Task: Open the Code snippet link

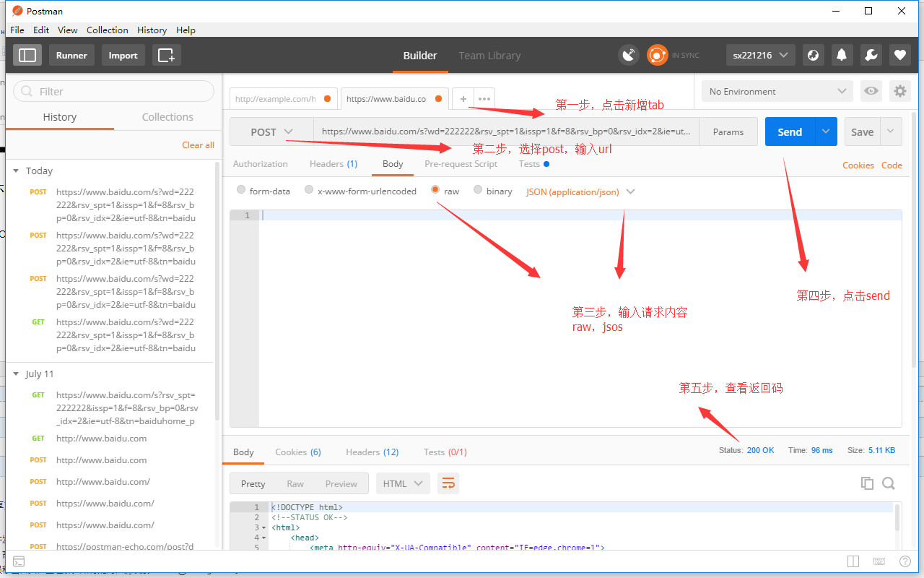Action: coord(892,165)
